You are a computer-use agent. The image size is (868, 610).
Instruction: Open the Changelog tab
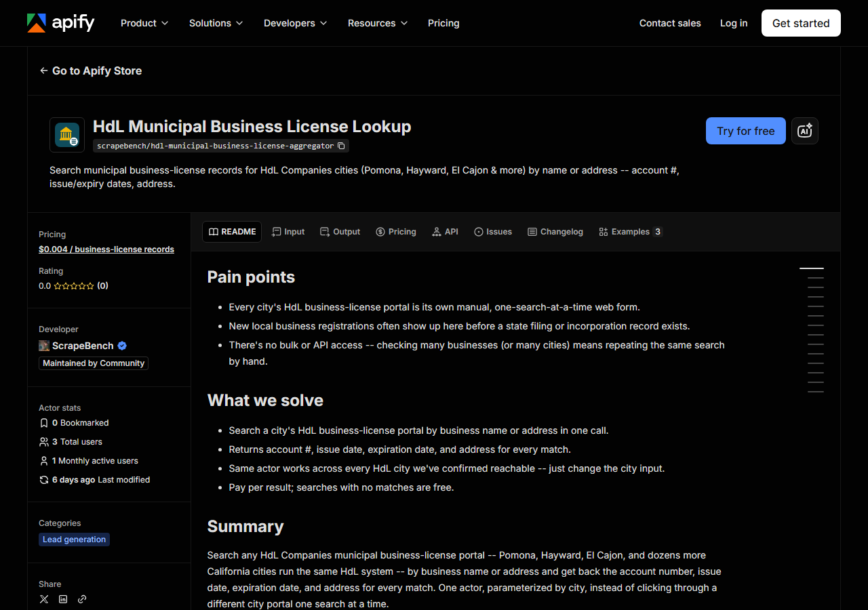pyautogui.click(x=555, y=232)
